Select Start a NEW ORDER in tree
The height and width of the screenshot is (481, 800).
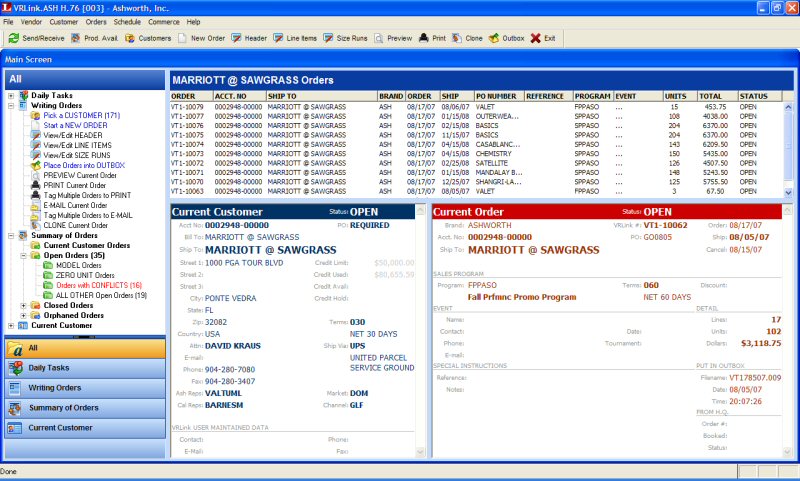[76, 125]
